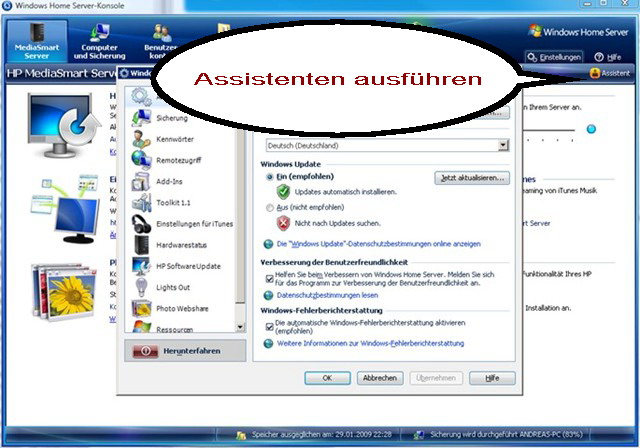Viewport: 640px width, 448px height.
Task: Click the Windows Home Server logo
Action: pos(578,31)
